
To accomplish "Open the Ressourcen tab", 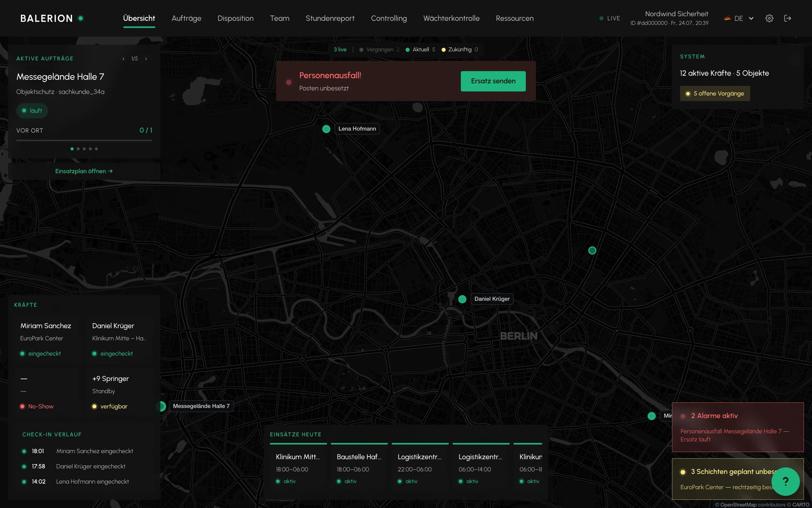I will click(x=515, y=18).
